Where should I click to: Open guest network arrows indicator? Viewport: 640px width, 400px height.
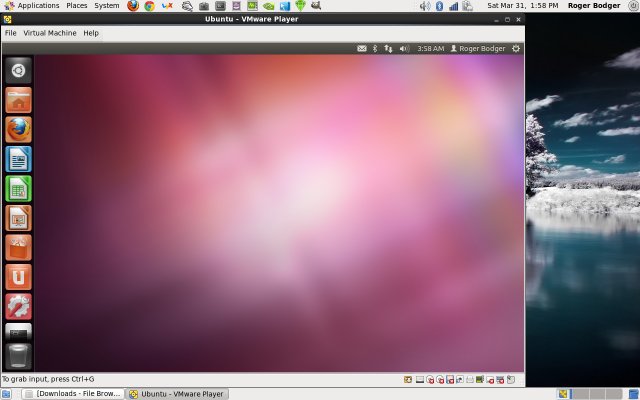pyautogui.click(x=388, y=49)
